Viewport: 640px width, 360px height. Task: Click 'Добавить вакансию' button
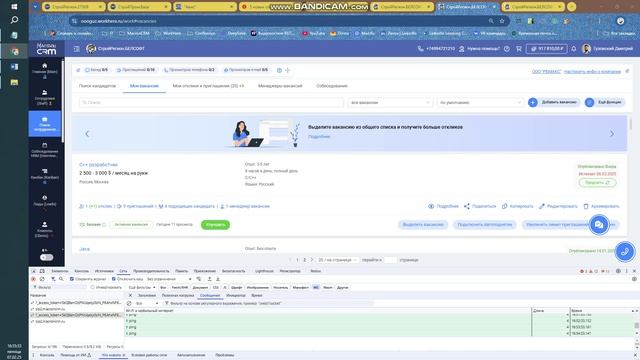tap(554, 102)
